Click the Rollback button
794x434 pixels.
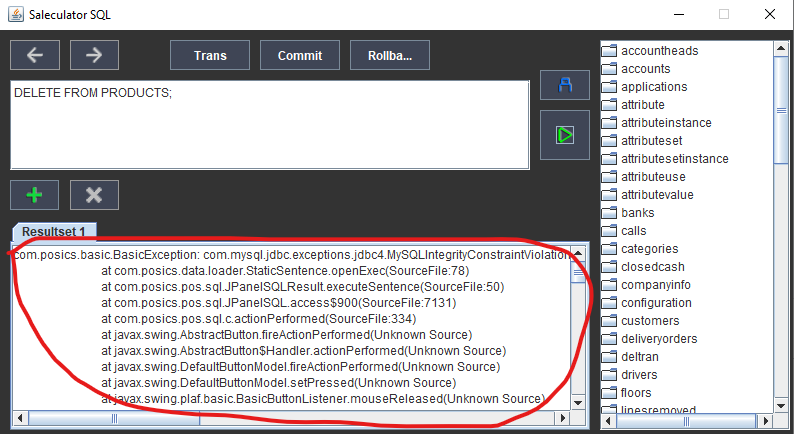(390, 55)
